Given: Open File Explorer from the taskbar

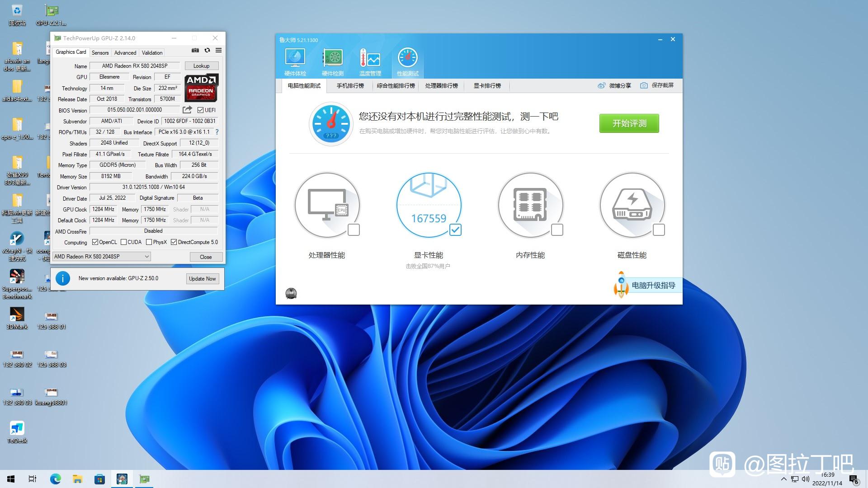Looking at the screenshot, I should 78,479.
